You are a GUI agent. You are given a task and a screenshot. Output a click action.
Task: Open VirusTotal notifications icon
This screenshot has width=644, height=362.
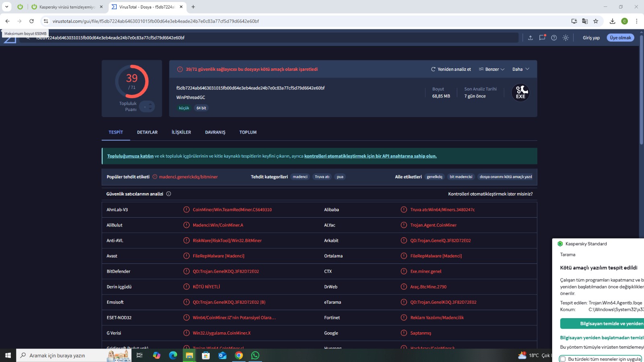(x=542, y=37)
